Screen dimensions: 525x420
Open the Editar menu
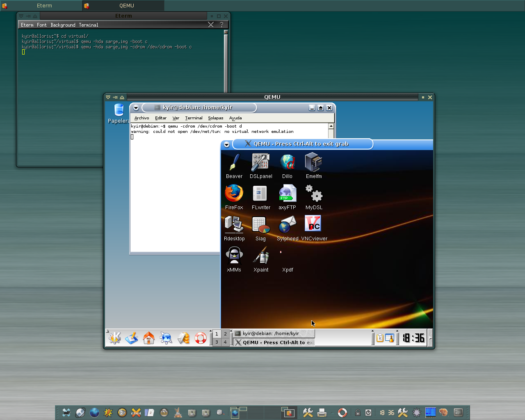tap(161, 118)
